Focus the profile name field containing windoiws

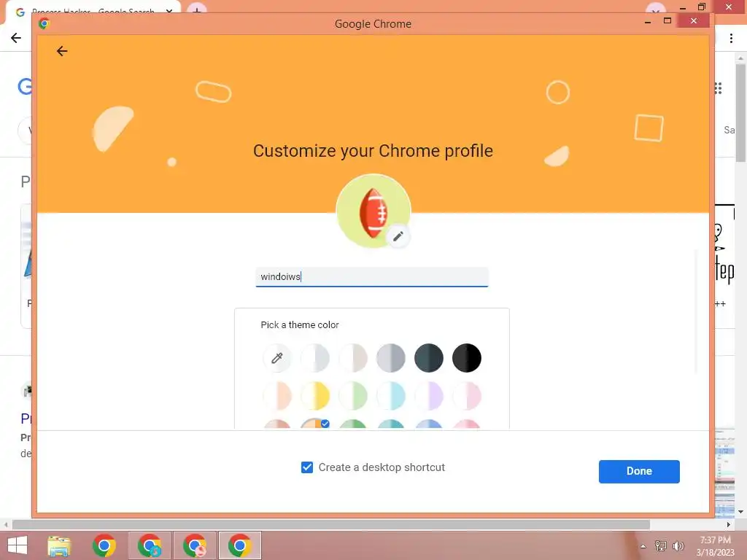tap(372, 276)
